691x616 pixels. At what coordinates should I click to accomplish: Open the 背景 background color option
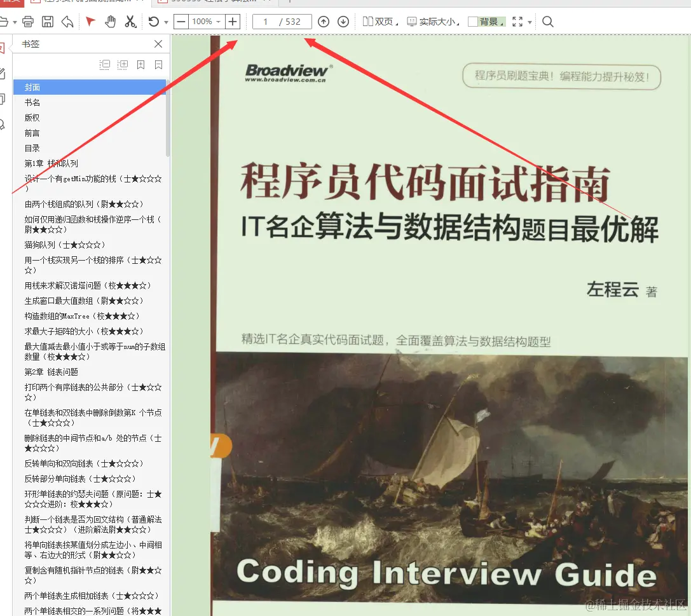tap(486, 21)
